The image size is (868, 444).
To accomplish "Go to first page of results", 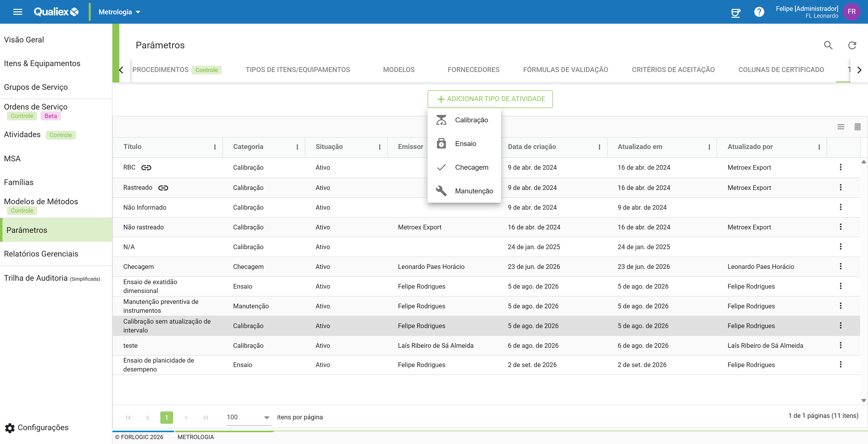I will click(128, 417).
